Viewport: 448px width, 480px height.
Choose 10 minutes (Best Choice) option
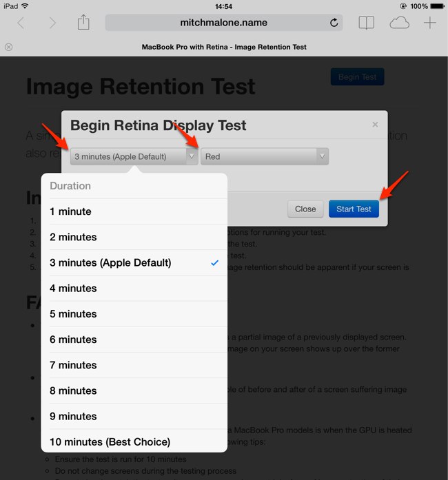(x=134, y=441)
